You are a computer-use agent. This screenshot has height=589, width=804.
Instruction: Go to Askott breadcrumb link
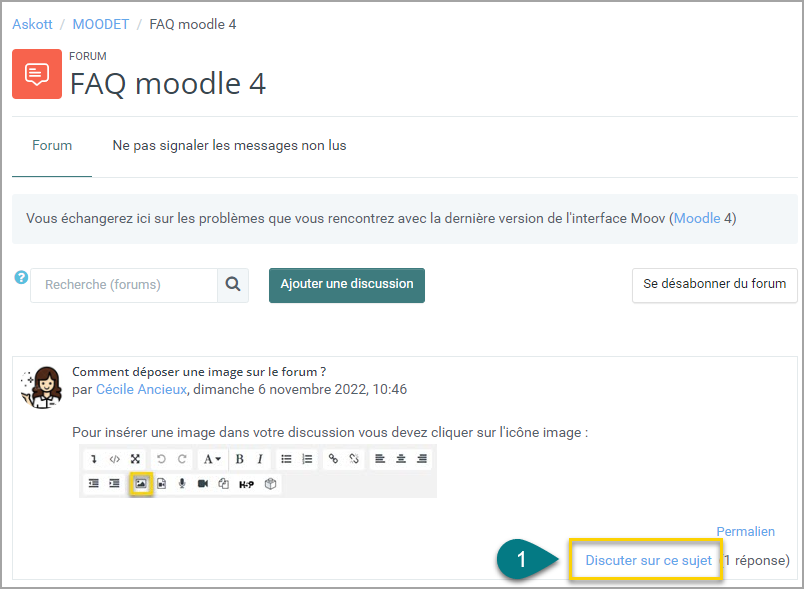point(32,24)
